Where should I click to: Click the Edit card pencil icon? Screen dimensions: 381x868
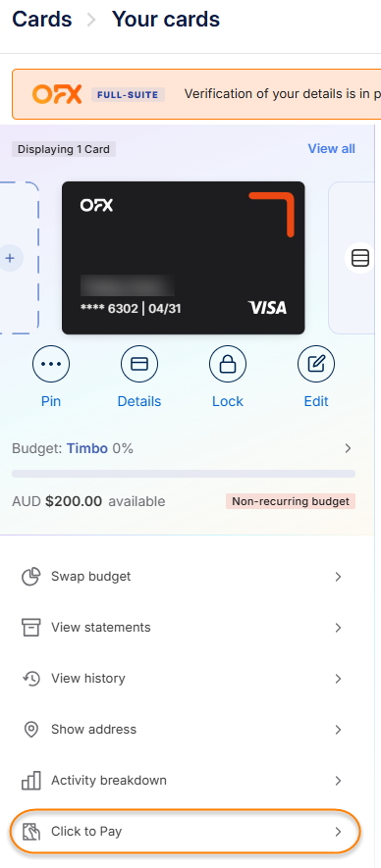point(316,364)
